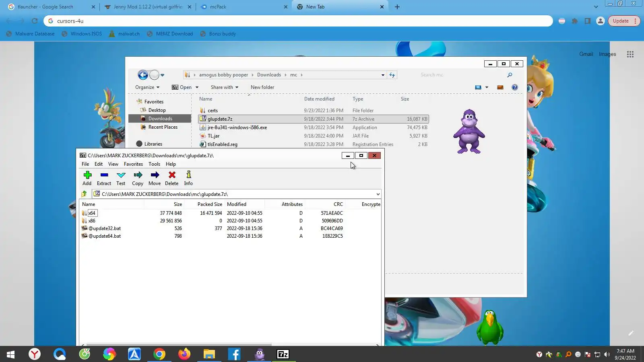Select Recent Places in Explorer sidebar

pos(163,127)
